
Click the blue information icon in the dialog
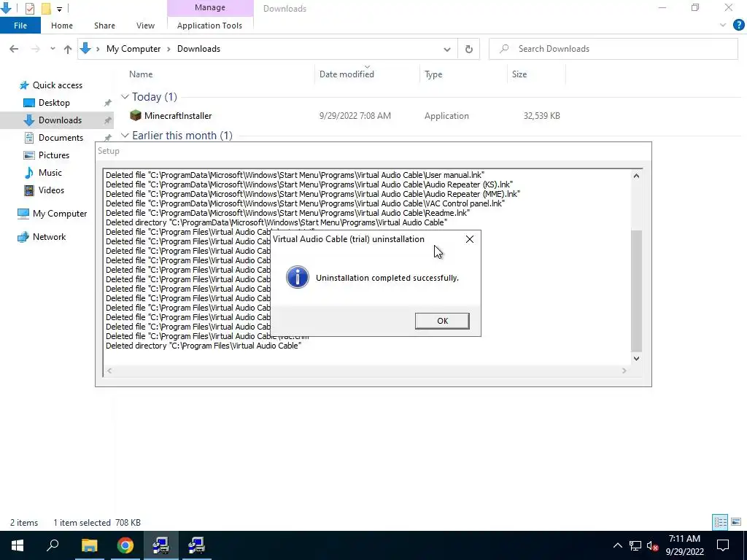(298, 277)
